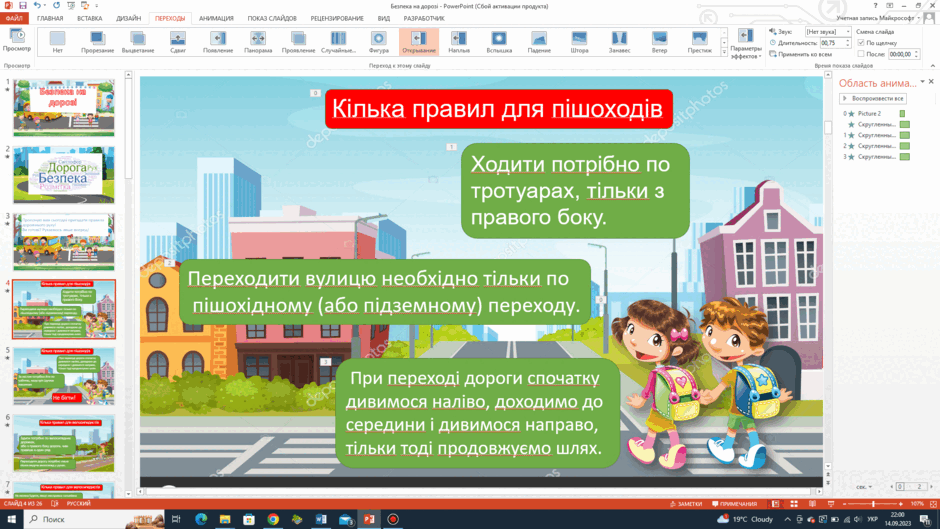Choose the Престиж transition

coord(700,42)
